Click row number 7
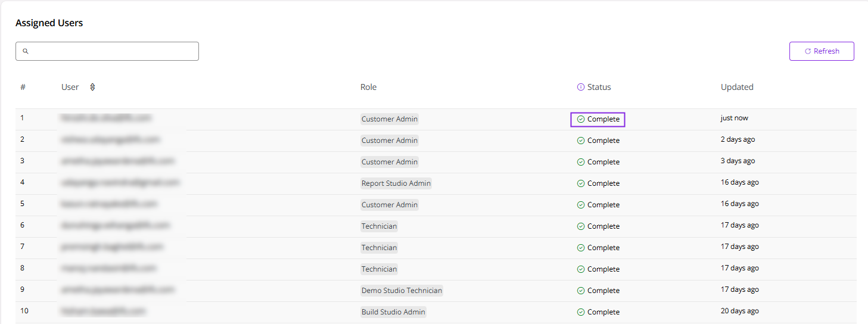The height and width of the screenshot is (324, 868). coord(22,247)
